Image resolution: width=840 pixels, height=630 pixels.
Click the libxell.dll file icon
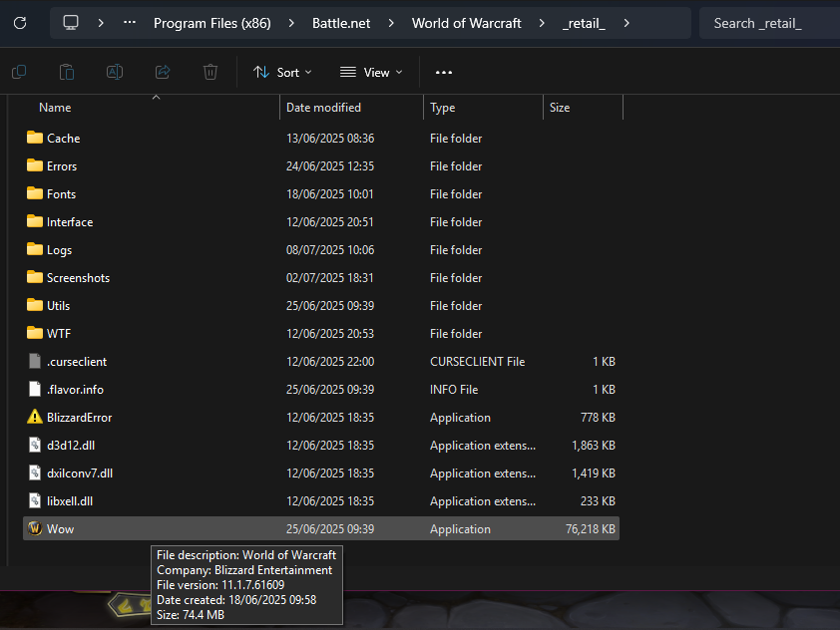tap(35, 501)
